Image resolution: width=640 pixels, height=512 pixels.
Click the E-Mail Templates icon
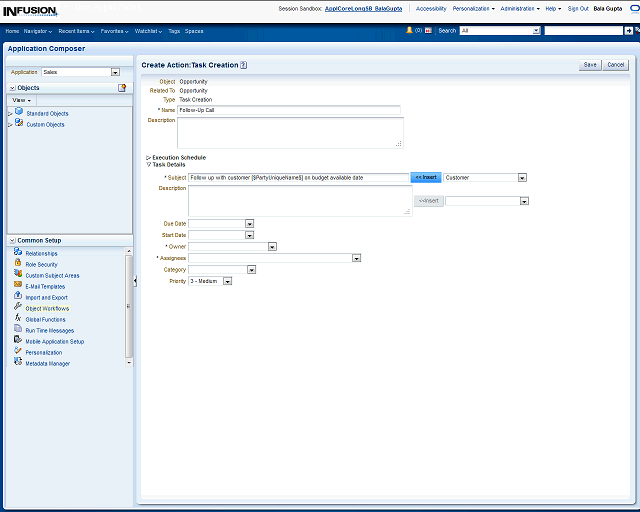(18, 286)
